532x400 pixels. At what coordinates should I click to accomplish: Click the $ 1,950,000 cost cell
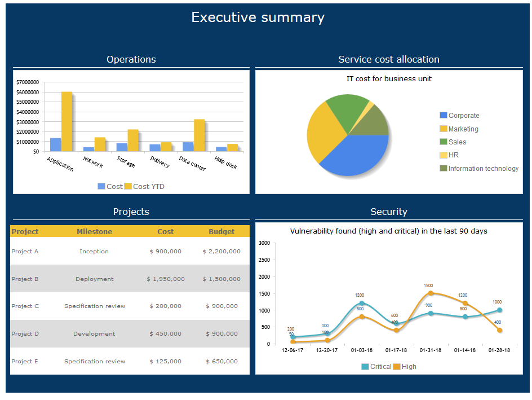click(166, 279)
